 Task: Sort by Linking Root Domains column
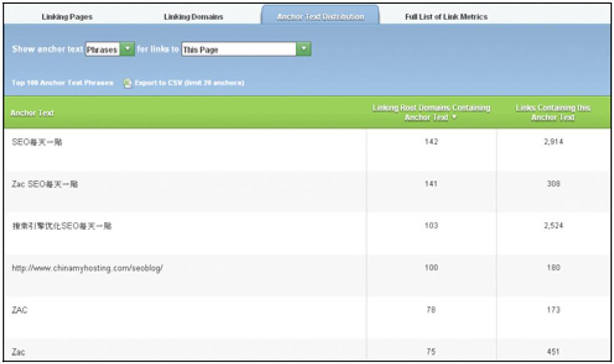(431, 112)
